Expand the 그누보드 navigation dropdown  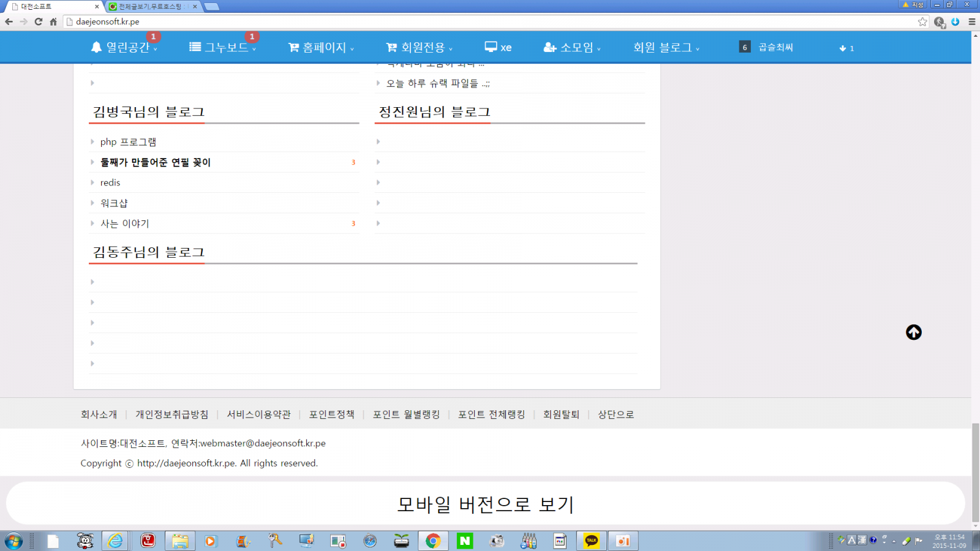[223, 47]
